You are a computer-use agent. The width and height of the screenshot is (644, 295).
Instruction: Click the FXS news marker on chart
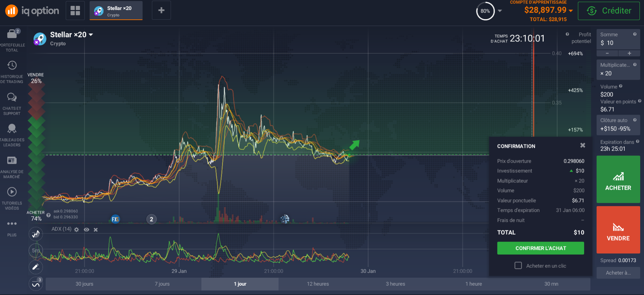(x=116, y=219)
